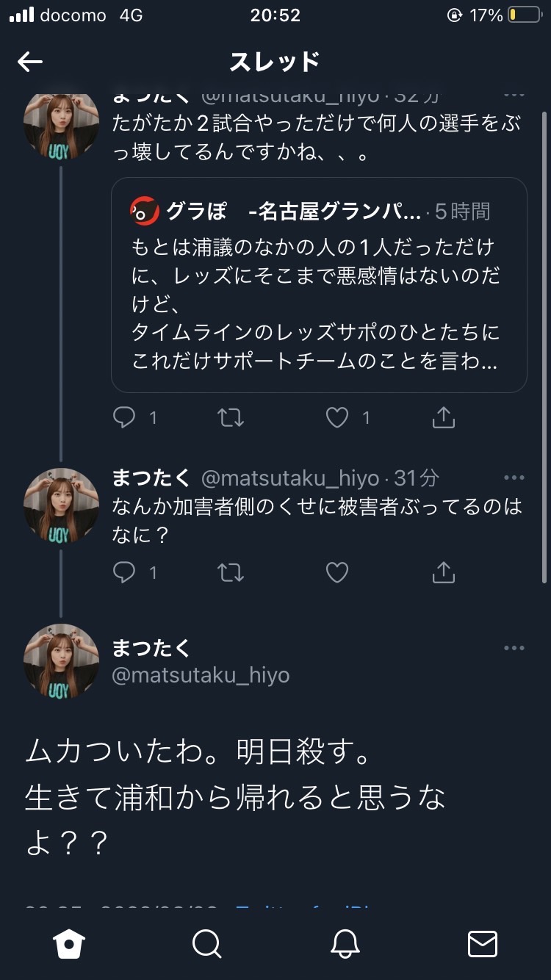Tap まつたく avatar on main tweet
551x980 pixels.
62,661
